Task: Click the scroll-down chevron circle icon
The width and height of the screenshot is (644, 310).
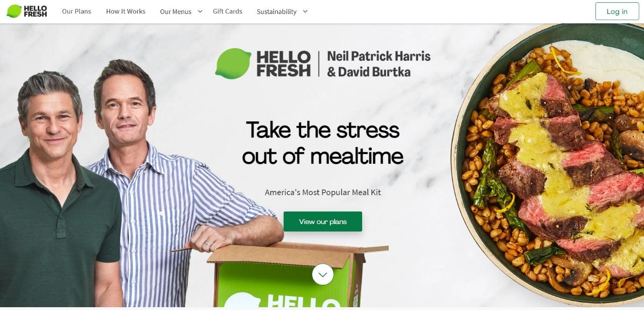Action: pos(323,275)
